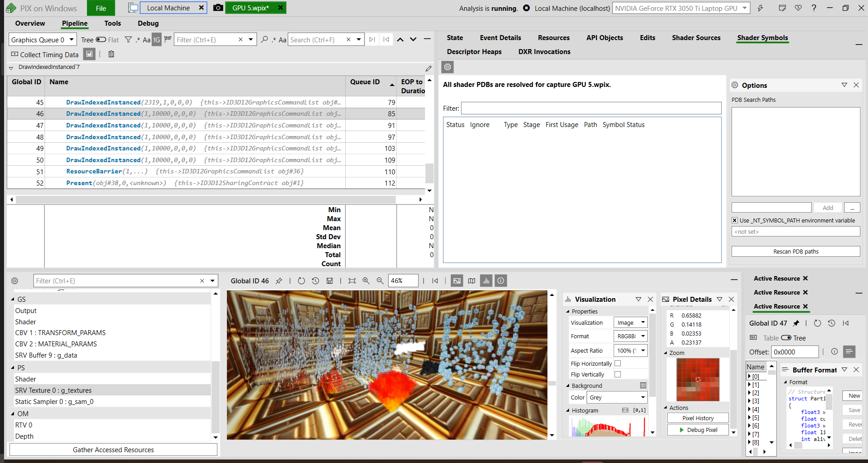This screenshot has height=463, width=868.
Task: Click the horizontal scrollbar under the event table
Action: point(206,199)
